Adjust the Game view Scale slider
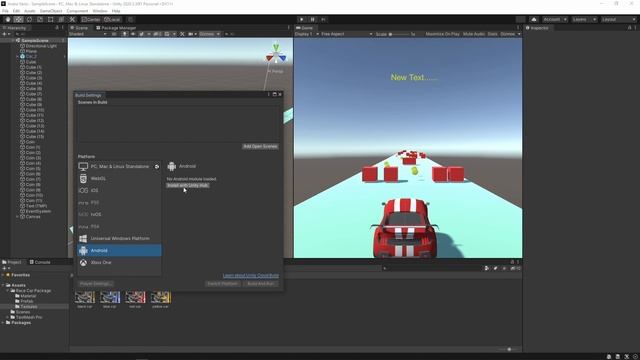640x360 pixels. click(x=399, y=34)
